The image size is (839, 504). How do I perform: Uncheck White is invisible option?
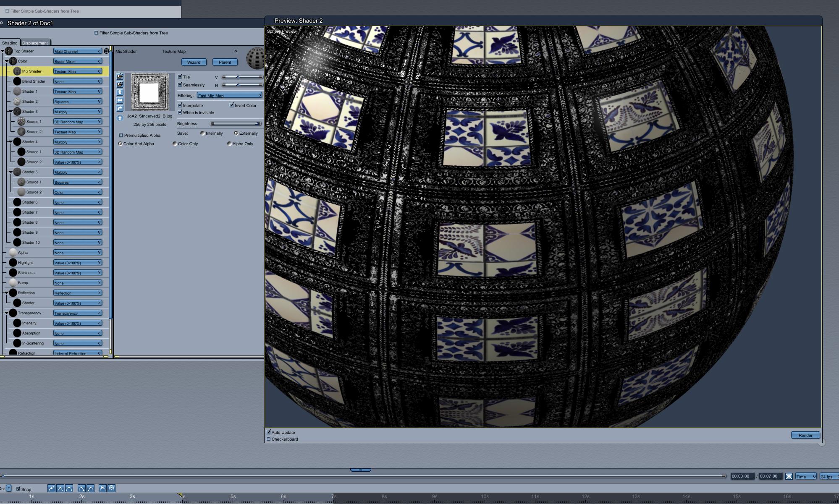click(x=180, y=112)
